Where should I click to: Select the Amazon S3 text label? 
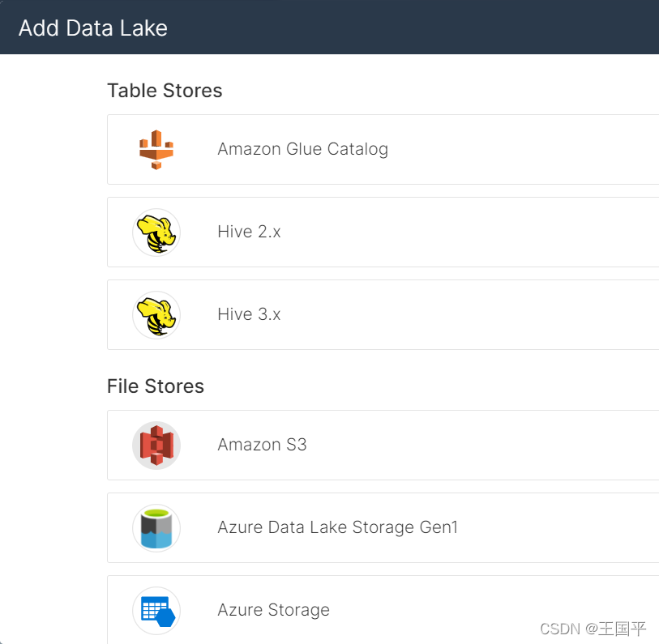tap(262, 445)
